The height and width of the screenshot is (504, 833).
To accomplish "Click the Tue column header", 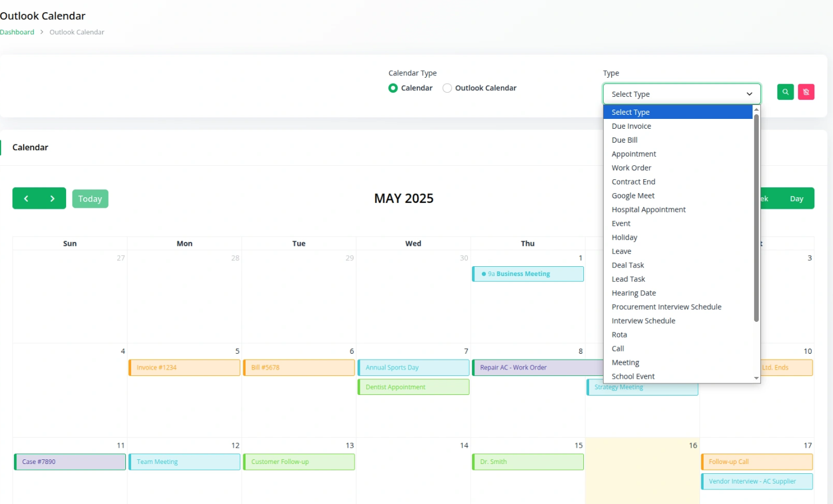I will click(299, 244).
